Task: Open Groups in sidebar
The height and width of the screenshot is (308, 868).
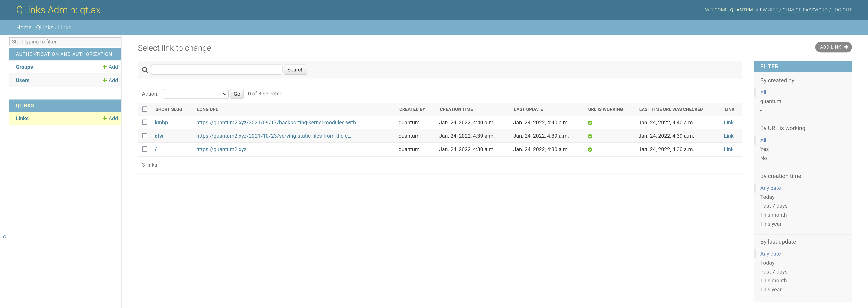Action: pyautogui.click(x=24, y=67)
